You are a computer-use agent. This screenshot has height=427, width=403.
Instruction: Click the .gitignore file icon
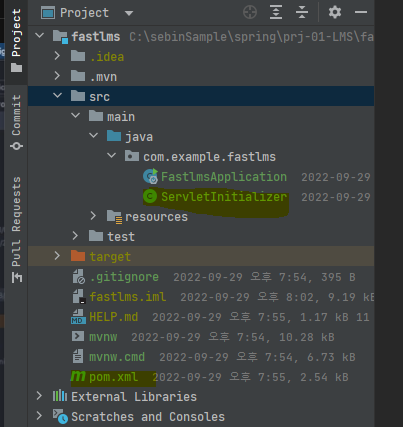click(x=79, y=276)
